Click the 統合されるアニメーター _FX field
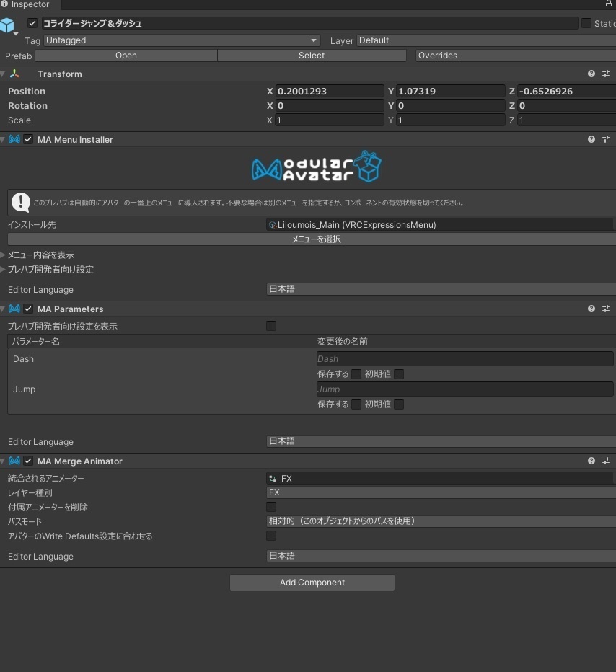The image size is (616, 672). pos(441,479)
